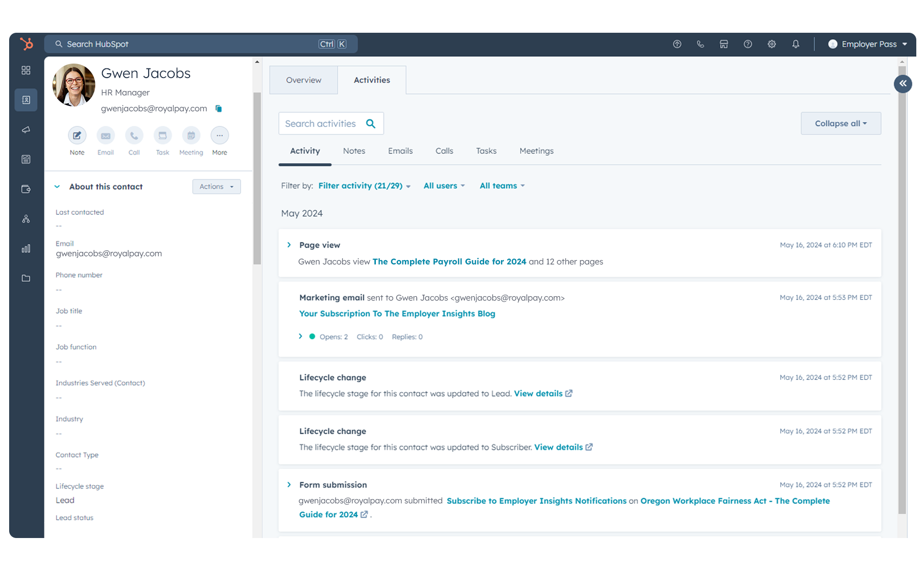Open the Marketing megaphone sidebar icon
924x578 pixels.
coord(26,130)
